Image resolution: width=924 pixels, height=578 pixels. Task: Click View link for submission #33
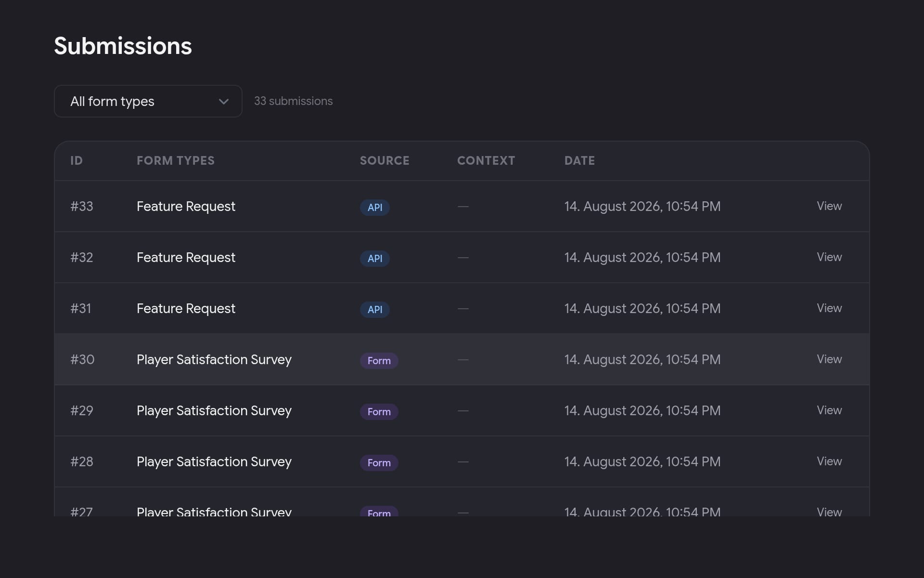click(x=829, y=206)
